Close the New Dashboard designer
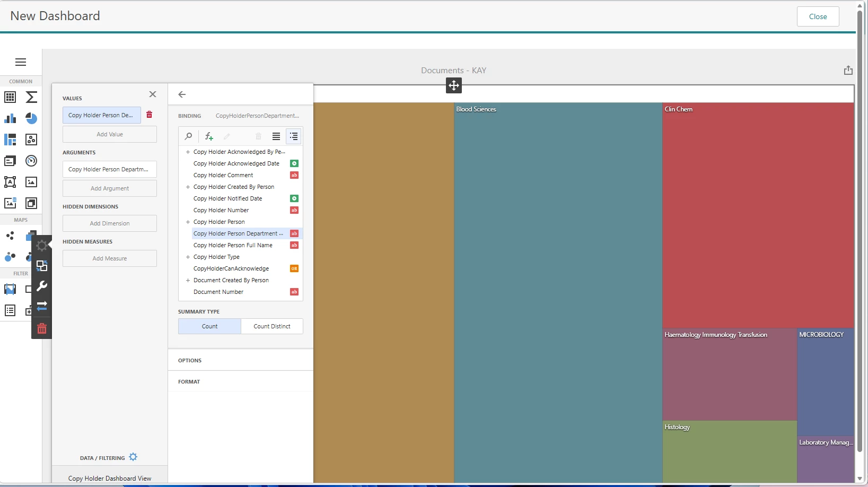This screenshot has width=868, height=487. (x=818, y=16)
